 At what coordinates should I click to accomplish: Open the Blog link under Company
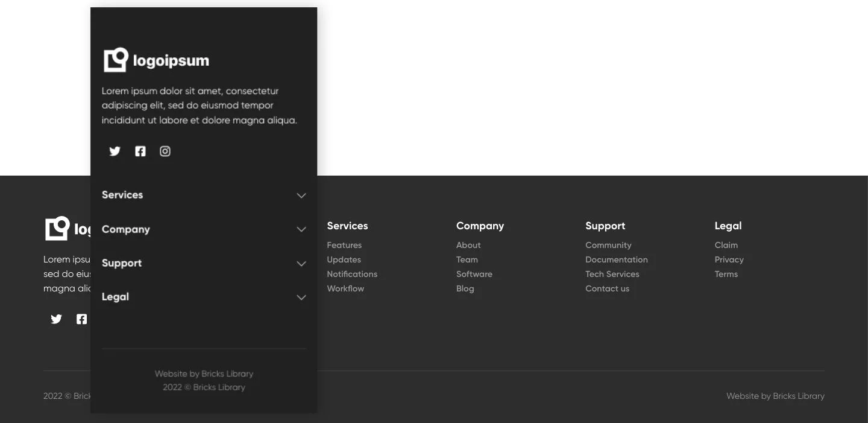click(465, 288)
